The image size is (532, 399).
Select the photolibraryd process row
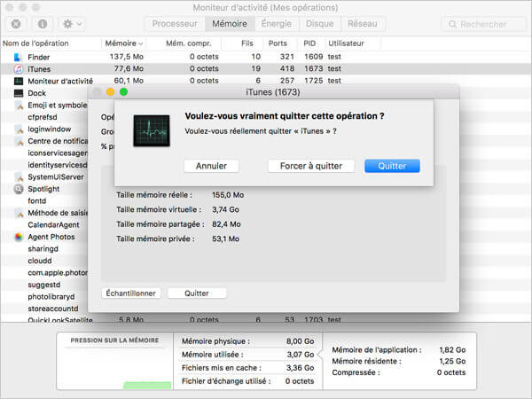44,297
